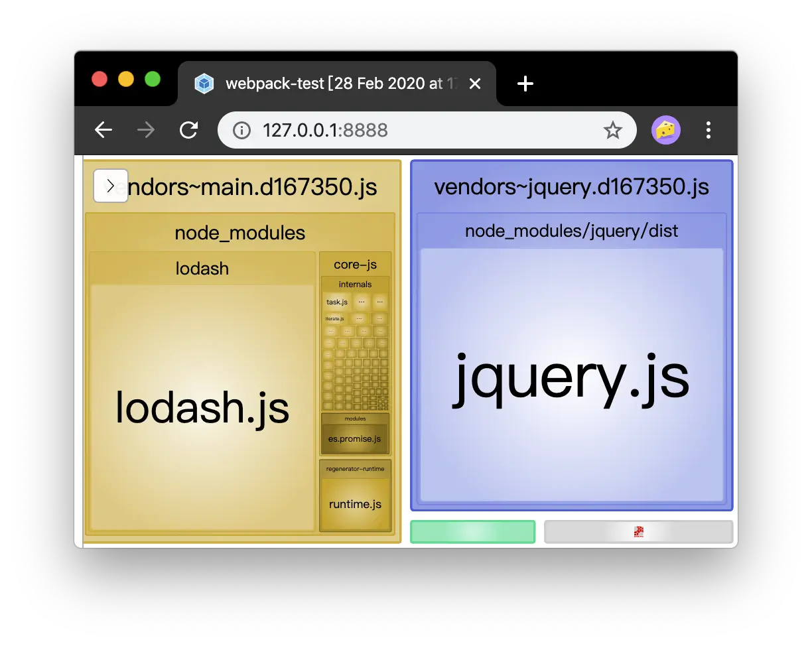
Task: Close the window with the red button
Action: 100,79
